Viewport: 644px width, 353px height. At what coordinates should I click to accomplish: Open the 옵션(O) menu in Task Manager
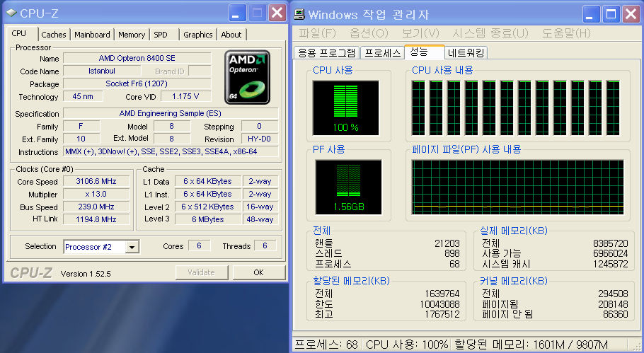(x=369, y=33)
